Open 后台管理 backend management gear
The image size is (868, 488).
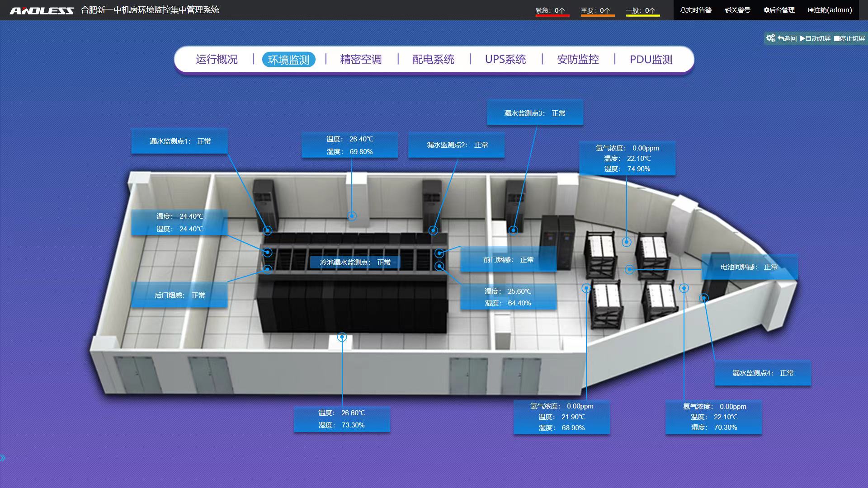tap(779, 10)
